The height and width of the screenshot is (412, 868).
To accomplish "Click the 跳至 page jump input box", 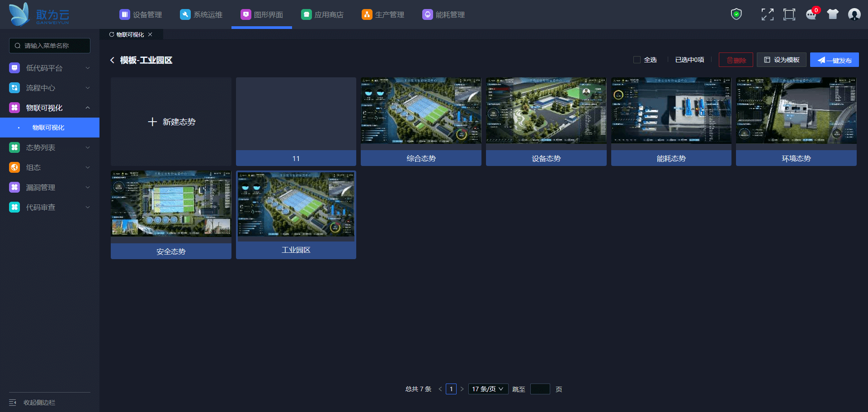I will tap(540, 389).
